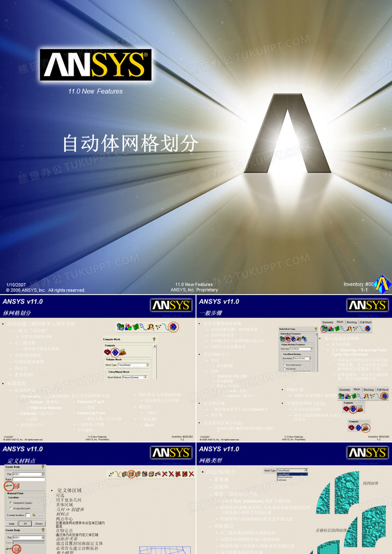392x554 pixels.
Task: Click heading 一般步骤 on slide 1-3
Action: (x=211, y=313)
